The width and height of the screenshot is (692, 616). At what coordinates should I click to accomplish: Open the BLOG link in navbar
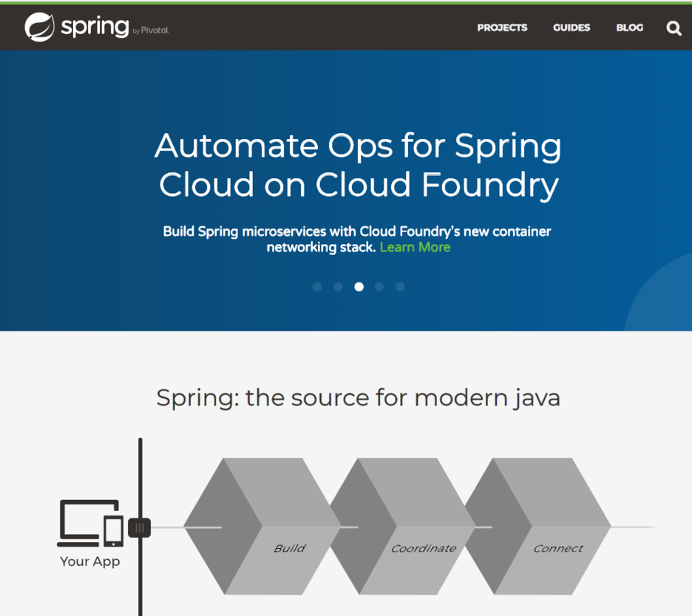pos(629,28)
